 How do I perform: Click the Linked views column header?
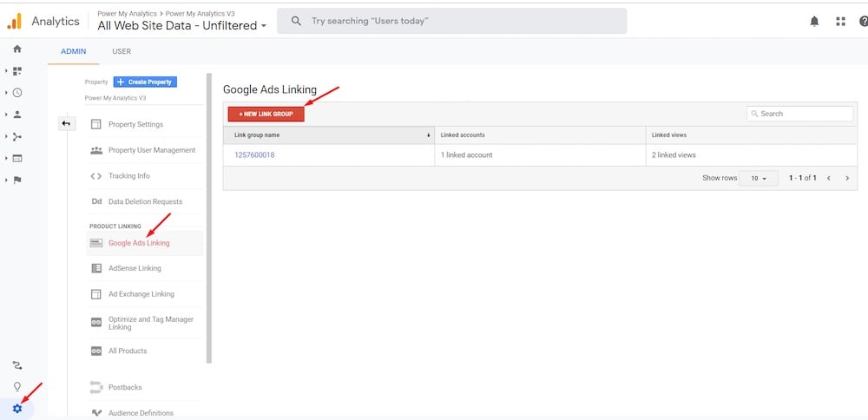pyautogui.click(x=751, y=135)
